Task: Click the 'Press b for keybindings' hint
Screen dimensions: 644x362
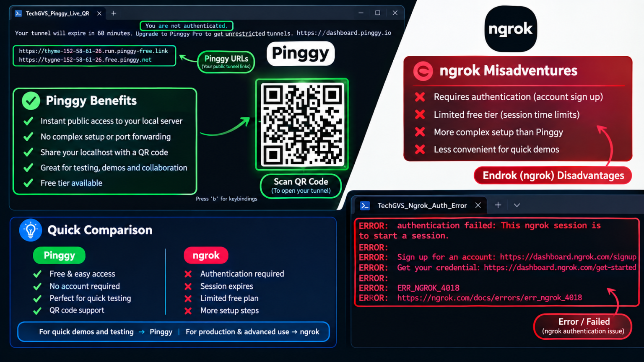Action: [x=226, y=199]
